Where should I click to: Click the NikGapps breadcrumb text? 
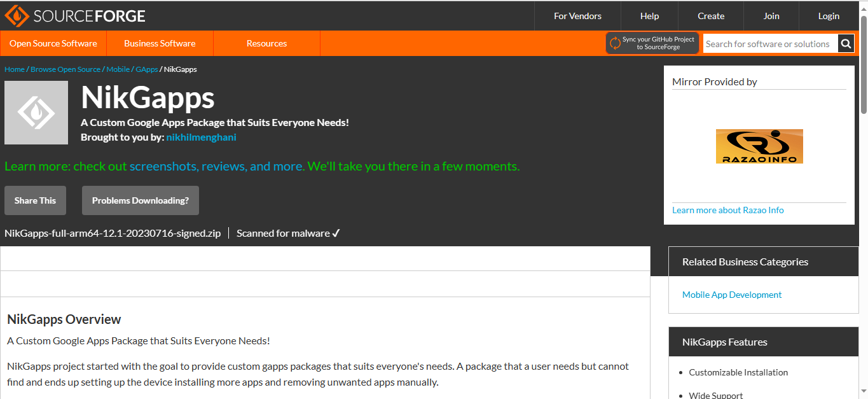click(x=181, y=69)
